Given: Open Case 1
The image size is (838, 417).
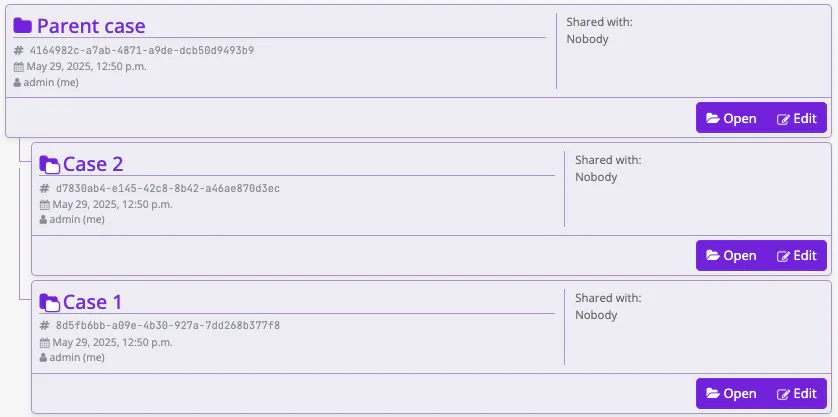Looking at the screenshot, I should click(x=731, y=393).
